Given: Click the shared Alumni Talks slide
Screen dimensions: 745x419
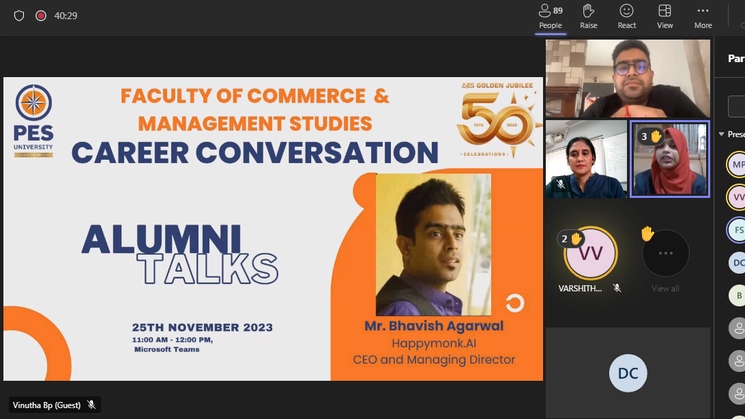Looking at the screenshot, I should (x=272, y=228).
